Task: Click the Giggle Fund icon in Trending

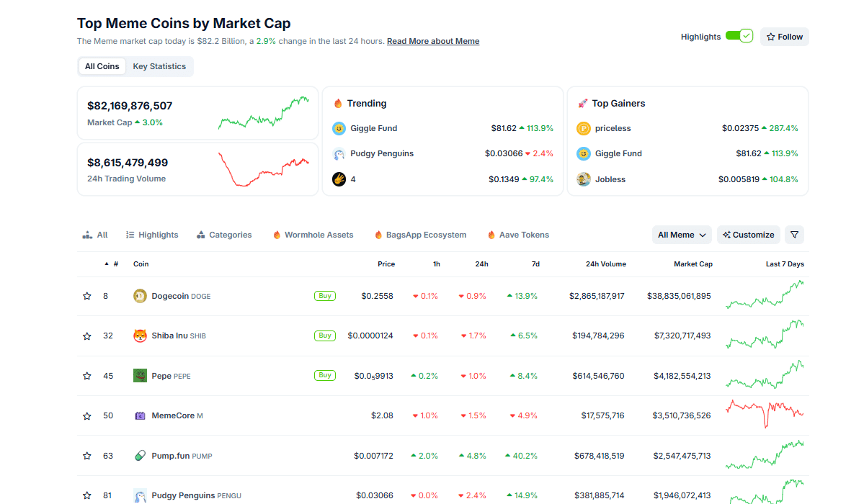Action: coord(339,128)
